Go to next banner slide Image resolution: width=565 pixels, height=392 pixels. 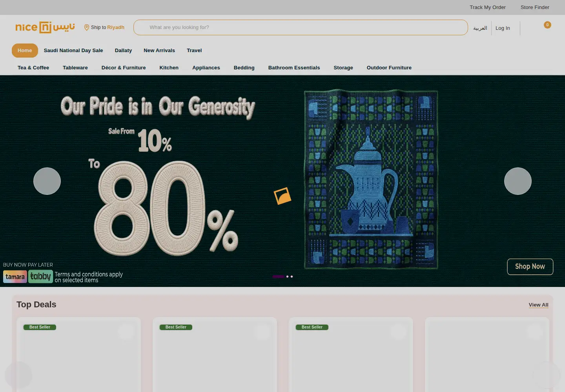click(518, 181)
